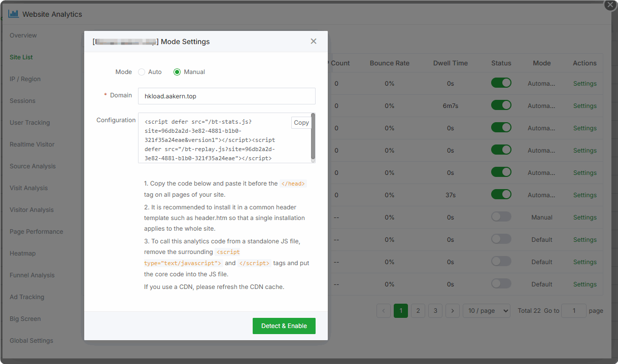The width and height of the screenshot is (618, 364).
Task: Click the 37s dwell time cell
Action: [451, 195]
